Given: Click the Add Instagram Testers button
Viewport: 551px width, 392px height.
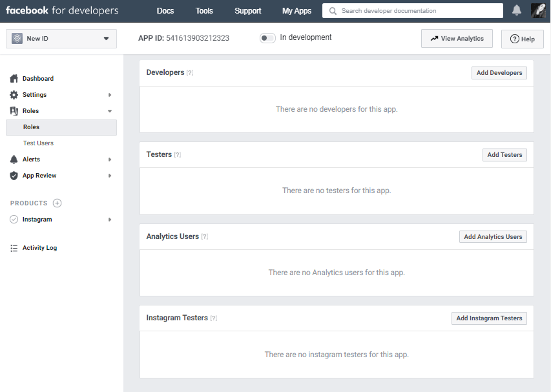Looking at the screenshot, I should pos(489,318).
